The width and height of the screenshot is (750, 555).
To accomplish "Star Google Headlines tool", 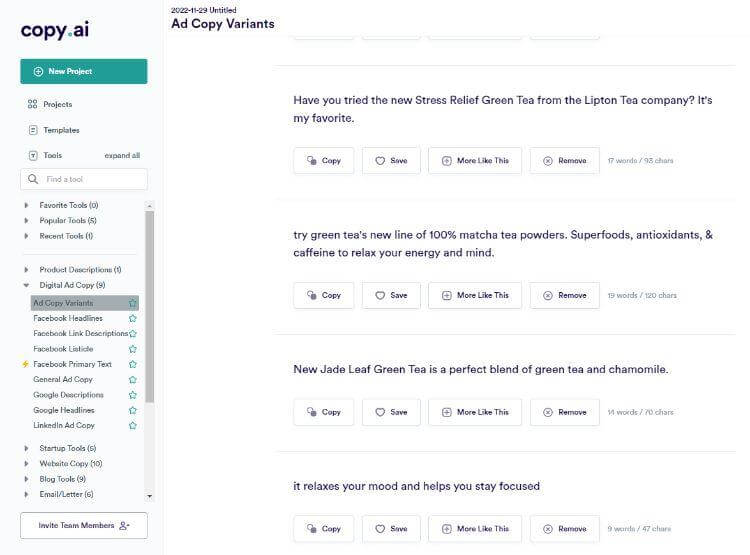I will click(133, 410).
